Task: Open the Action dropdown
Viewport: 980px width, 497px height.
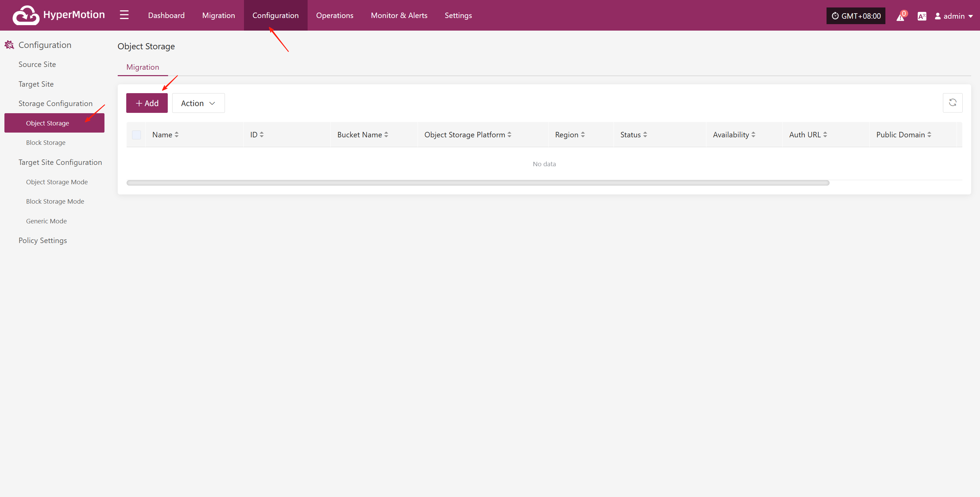Action: [198, 103]
